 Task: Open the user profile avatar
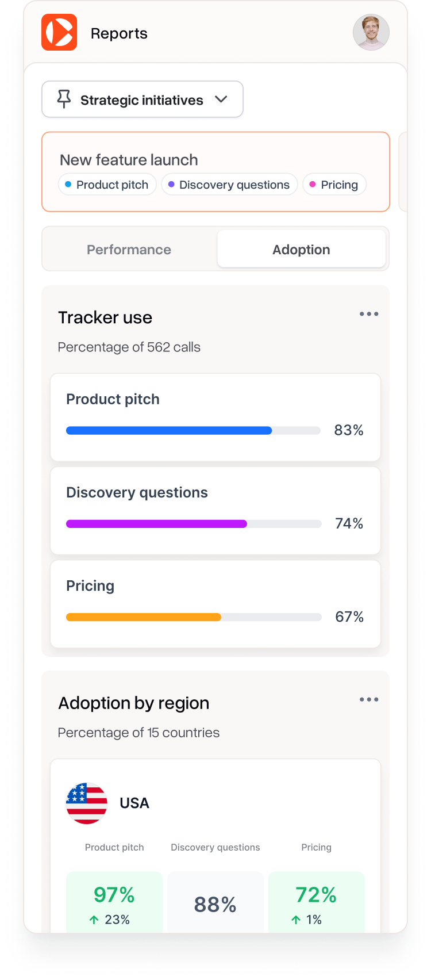coord(371,32)
